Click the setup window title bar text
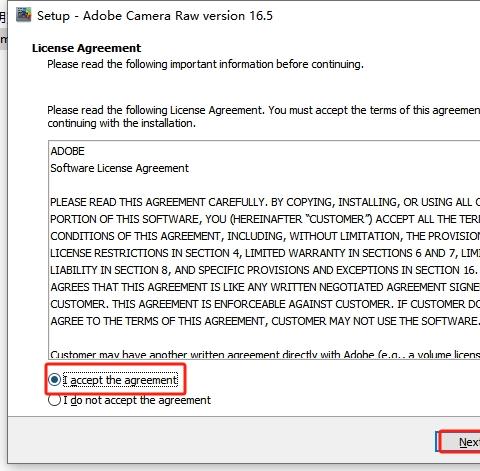 tap(155, 16)
